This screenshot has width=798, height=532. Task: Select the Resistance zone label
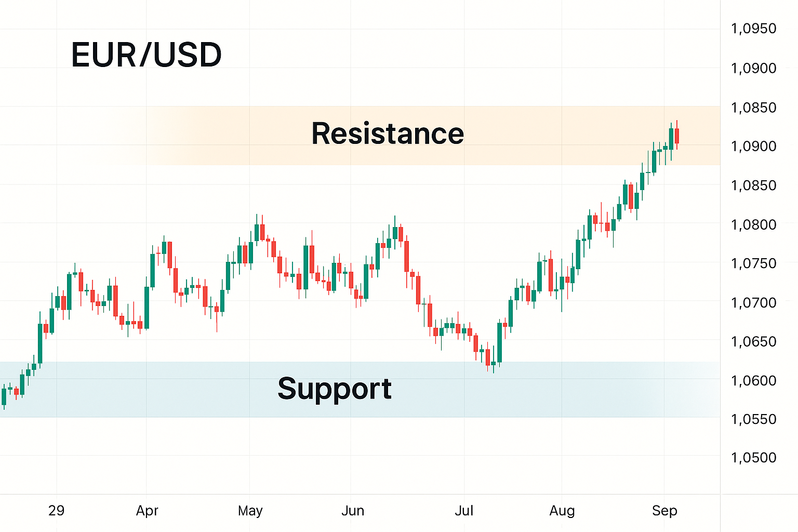click(x=387, y=134)
